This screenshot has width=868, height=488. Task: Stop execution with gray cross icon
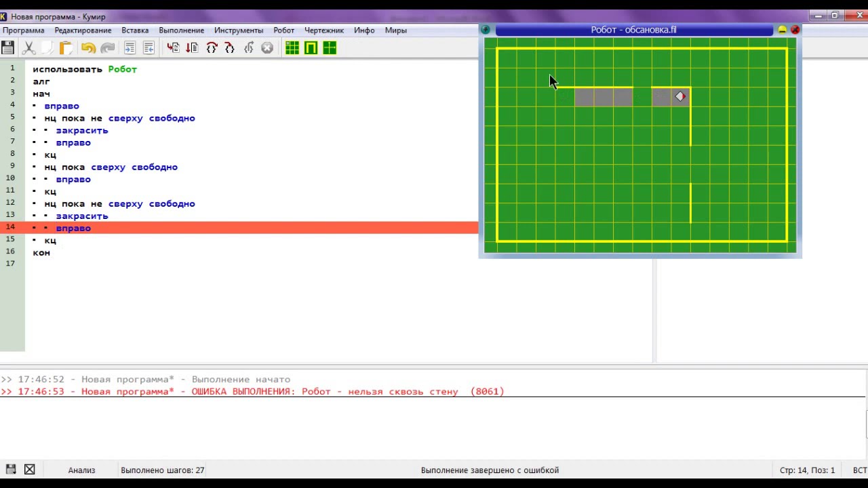point(267,47)
